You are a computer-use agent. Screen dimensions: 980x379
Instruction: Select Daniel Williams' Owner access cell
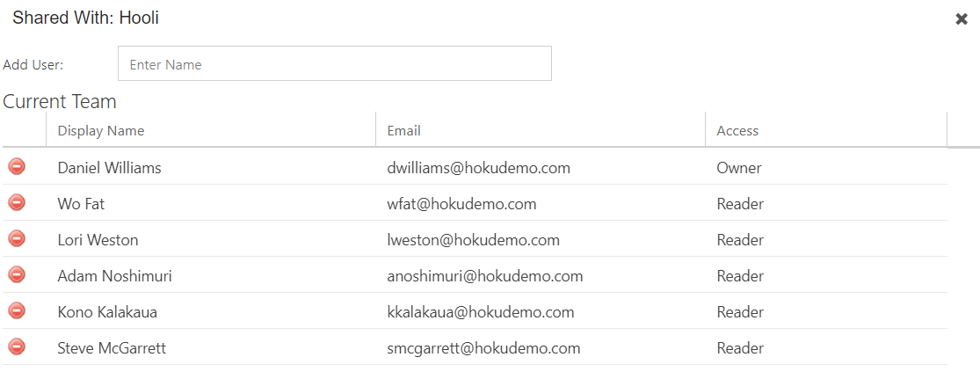(739, 168)
